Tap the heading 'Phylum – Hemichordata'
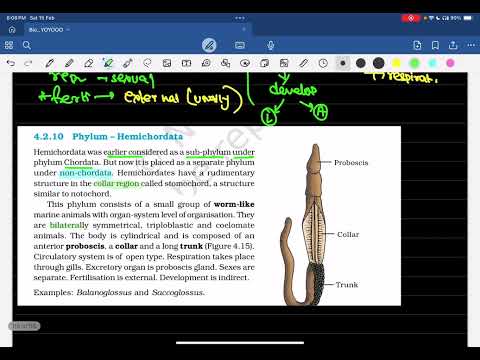The height and width of the screenshot is (360, 480). tap(128, 136)
